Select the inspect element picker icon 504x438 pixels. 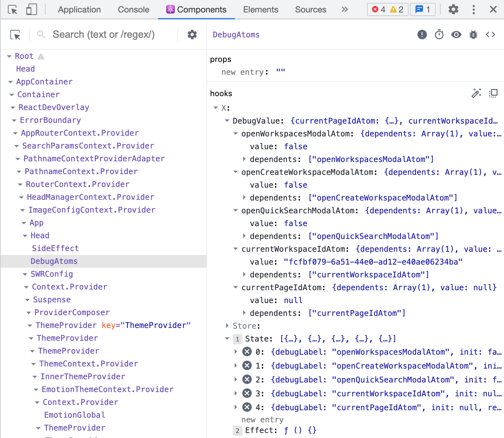[12, 10]
